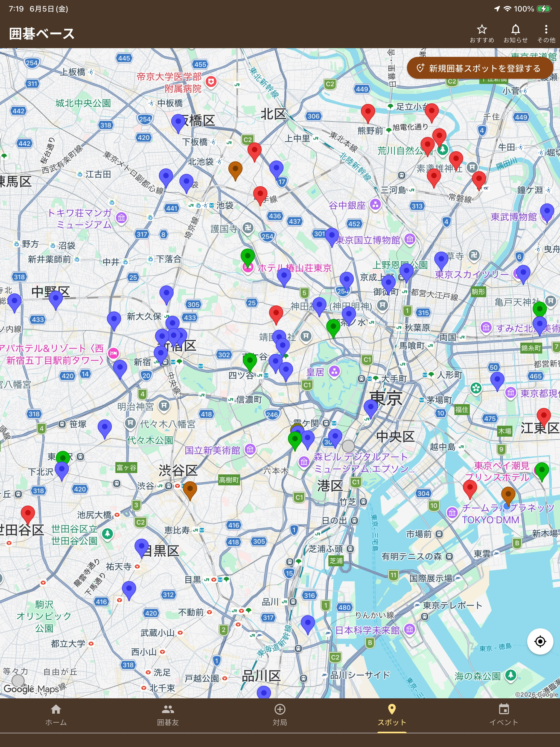
Task: Center map on my current location
Action: [540, 641]
